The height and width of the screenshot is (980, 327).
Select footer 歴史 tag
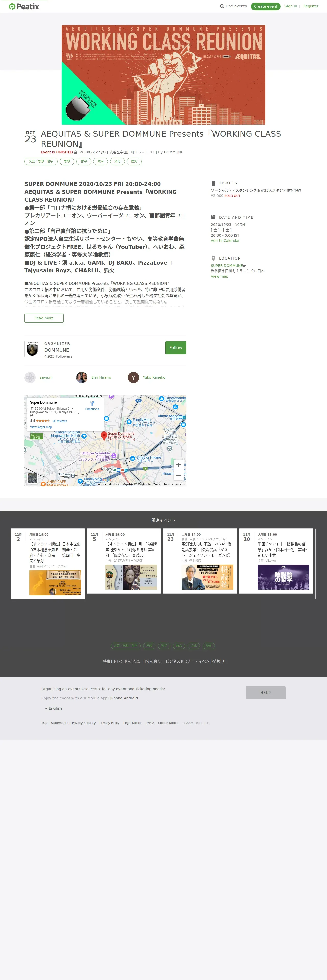[209, 646]
